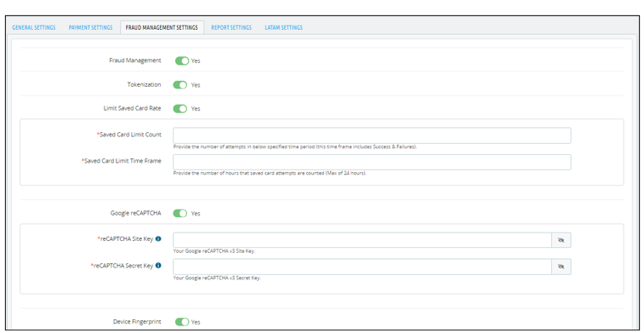Click the 'Tokenization' label

(144, 84)
